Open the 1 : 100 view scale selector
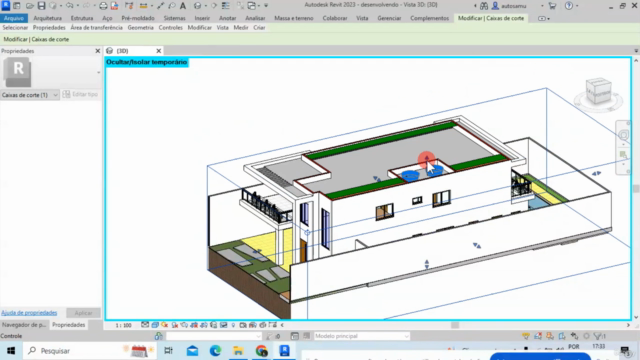The width and height of the screenshot is (640, 360). tap(123, 325)
